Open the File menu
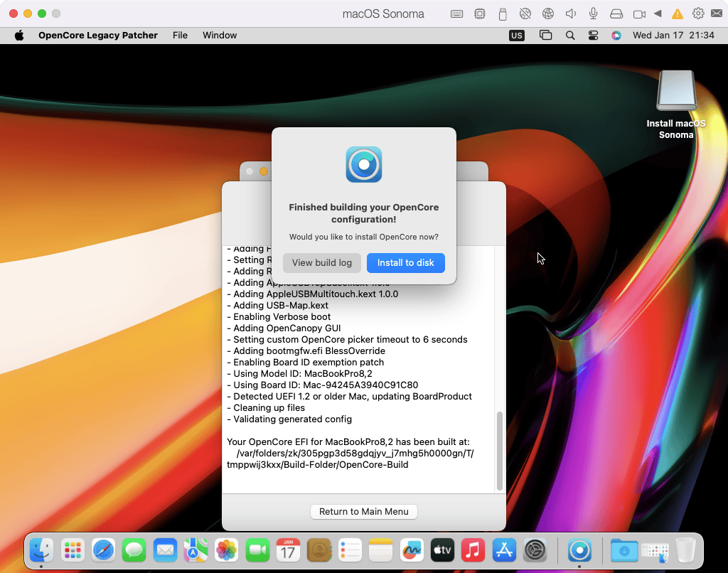728x573 pixels. (x=180, y=36)
